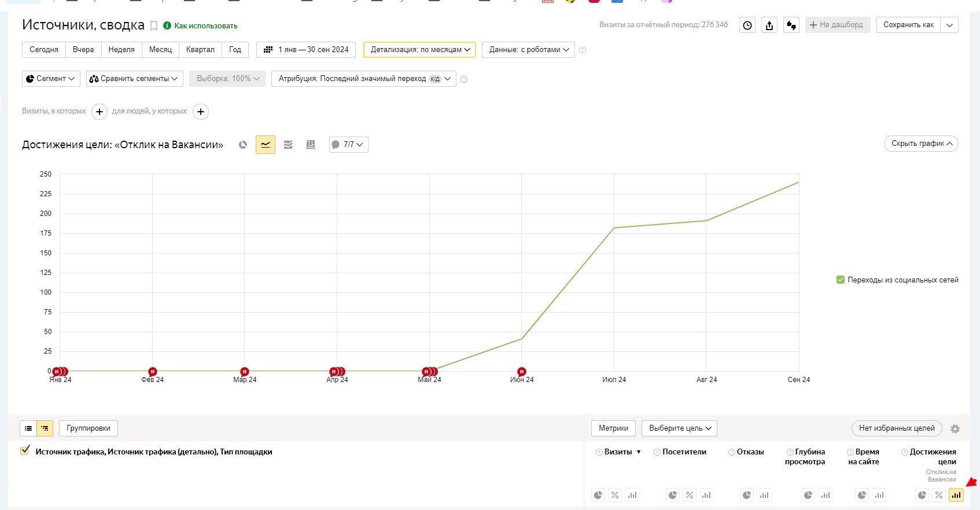Switch the chart to pie view
Image resolution: width=980 pixels, height=510 pixels.
243,145
